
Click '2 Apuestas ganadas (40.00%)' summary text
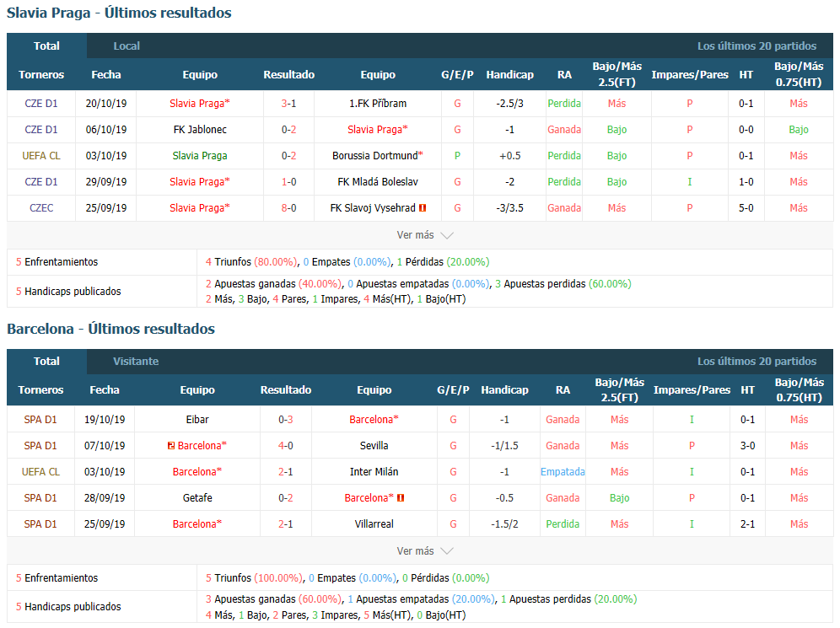(x=273, y=284)
